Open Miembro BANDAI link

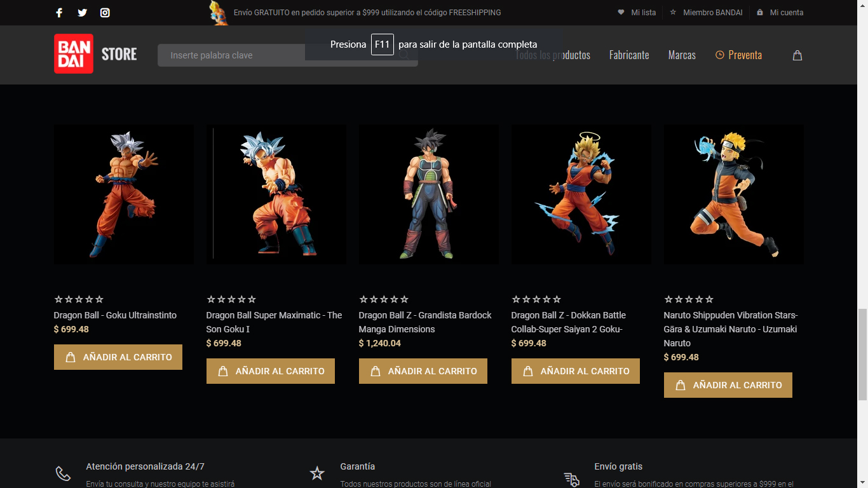[706, 13]
